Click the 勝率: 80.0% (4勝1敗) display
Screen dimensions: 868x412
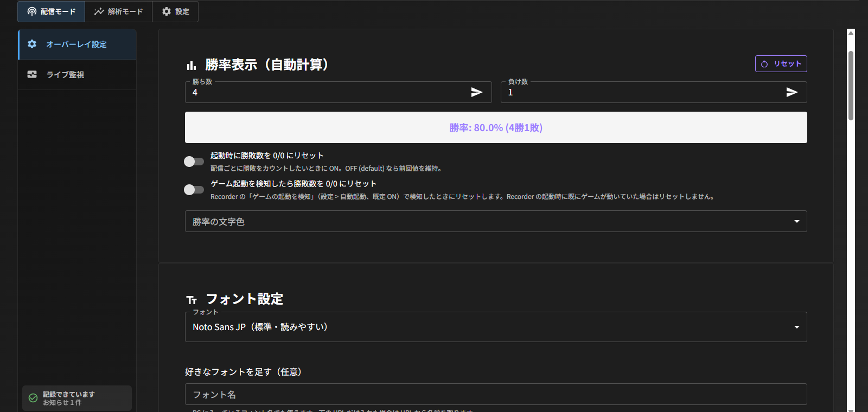click(496, 127)
